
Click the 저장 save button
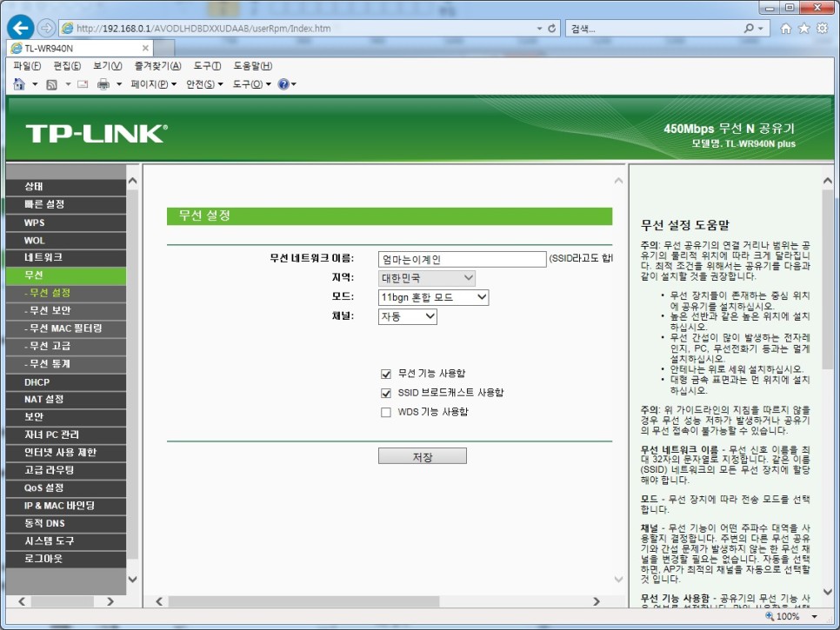422,456
